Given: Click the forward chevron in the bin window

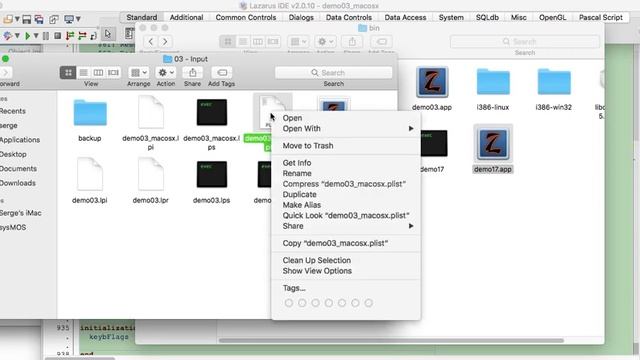Looking at the screenshot, I should (x=165, y=42).
